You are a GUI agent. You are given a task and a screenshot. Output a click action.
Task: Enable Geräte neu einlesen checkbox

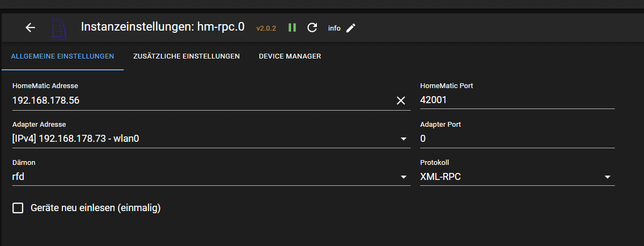point(18,208)
